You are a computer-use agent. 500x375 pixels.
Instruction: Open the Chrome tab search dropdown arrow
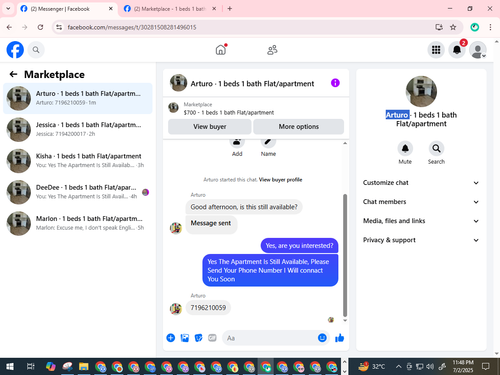(x=8, y=9)
